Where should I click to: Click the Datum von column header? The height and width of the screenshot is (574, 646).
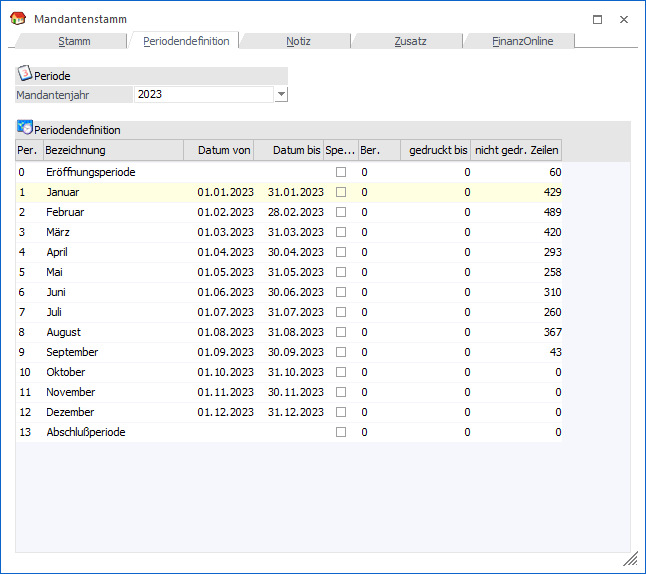pyautogui.click(x=219, y=150)
